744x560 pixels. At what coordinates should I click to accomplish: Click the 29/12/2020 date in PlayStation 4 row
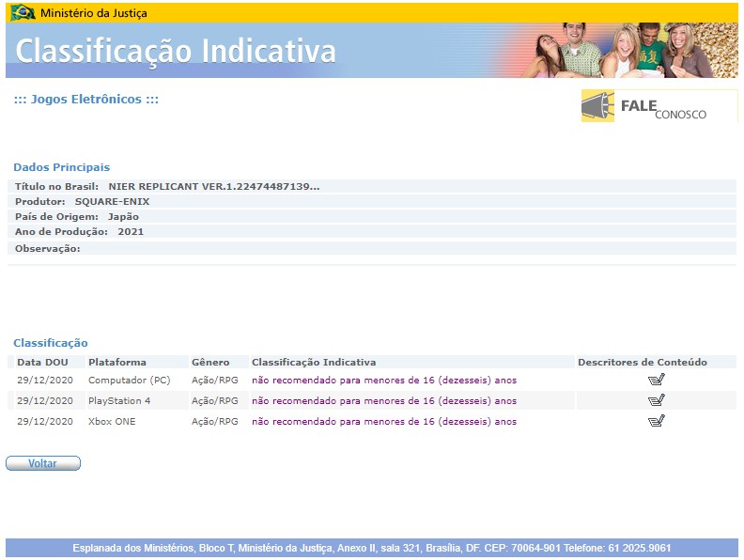(45, 401)
